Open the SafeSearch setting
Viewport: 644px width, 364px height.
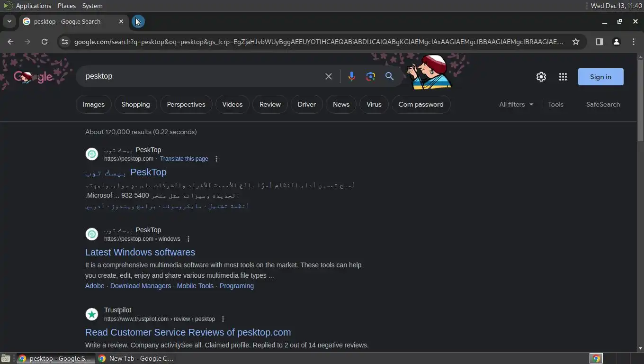click(603, 104)
